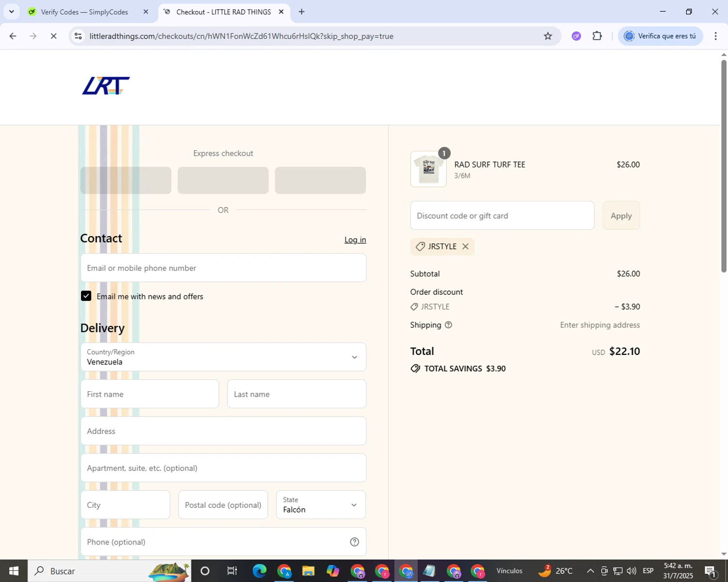Open the tab search dropdown arrow

click(x=11, y=12)
